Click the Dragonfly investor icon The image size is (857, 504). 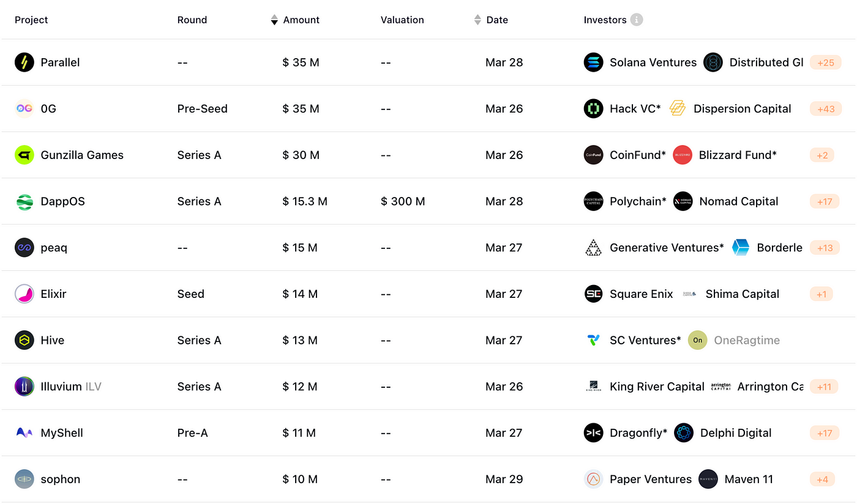[x=593, y=433]
